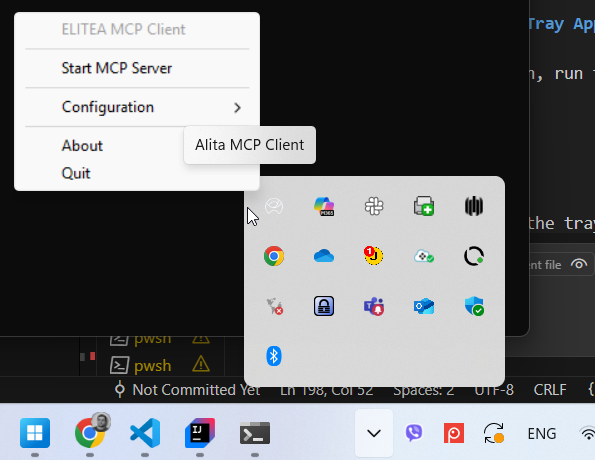Open Microsoft 365 Copilot tray icon

[x=324, y=206]
